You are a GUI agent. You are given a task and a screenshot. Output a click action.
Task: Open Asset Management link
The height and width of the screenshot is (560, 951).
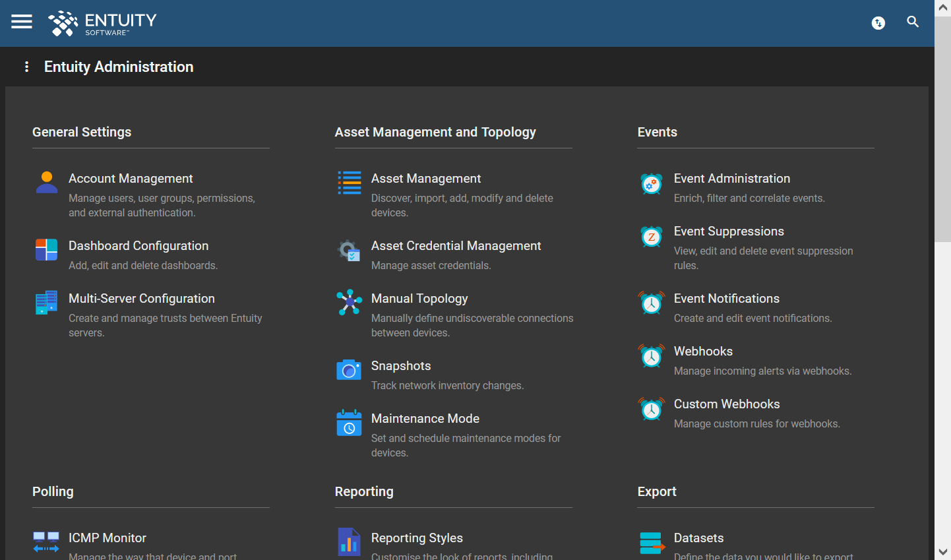[x=426, y=179]
